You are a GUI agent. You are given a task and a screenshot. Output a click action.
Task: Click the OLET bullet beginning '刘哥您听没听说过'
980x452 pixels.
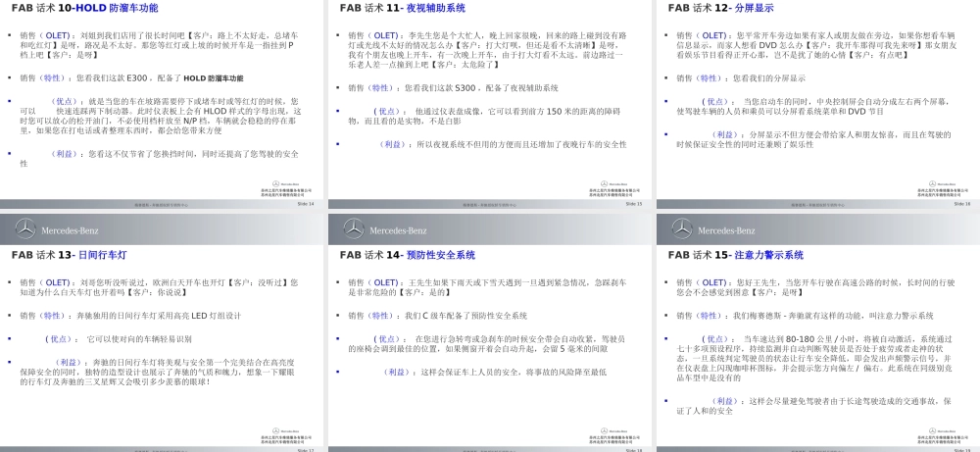[160, 287]
